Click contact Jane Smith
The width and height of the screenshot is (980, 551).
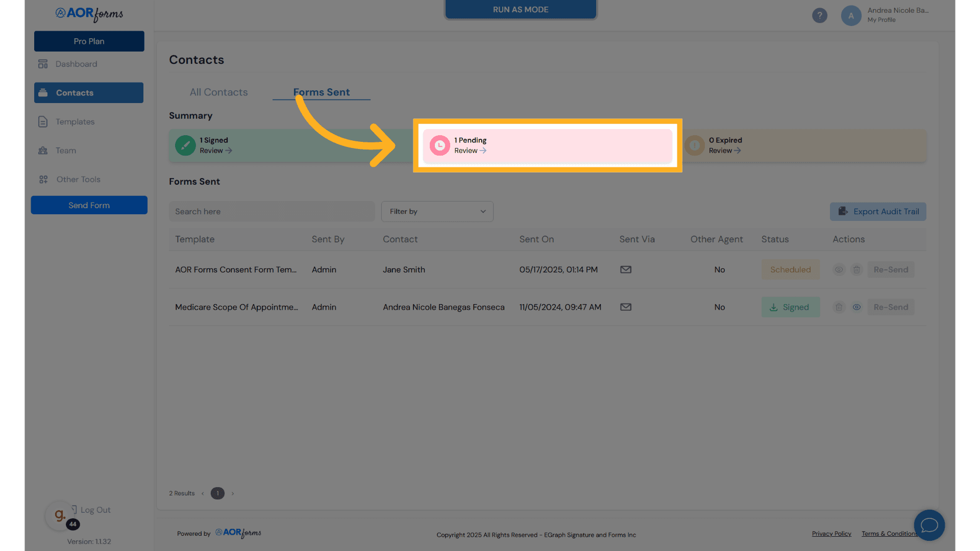click(x=404, y=269)
